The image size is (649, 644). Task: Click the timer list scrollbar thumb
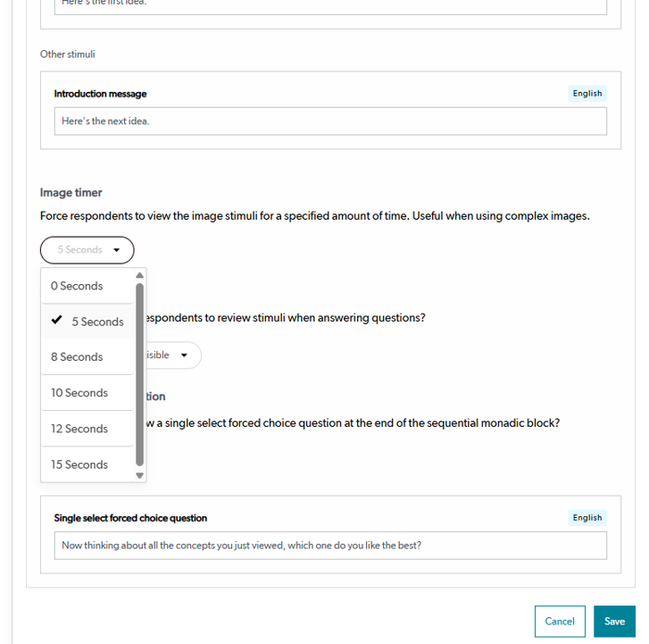139,374
